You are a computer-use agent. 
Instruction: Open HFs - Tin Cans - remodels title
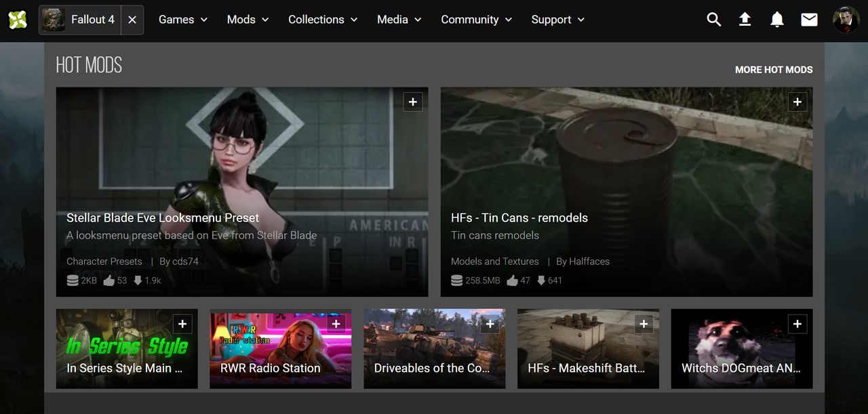tap(519, 218)
